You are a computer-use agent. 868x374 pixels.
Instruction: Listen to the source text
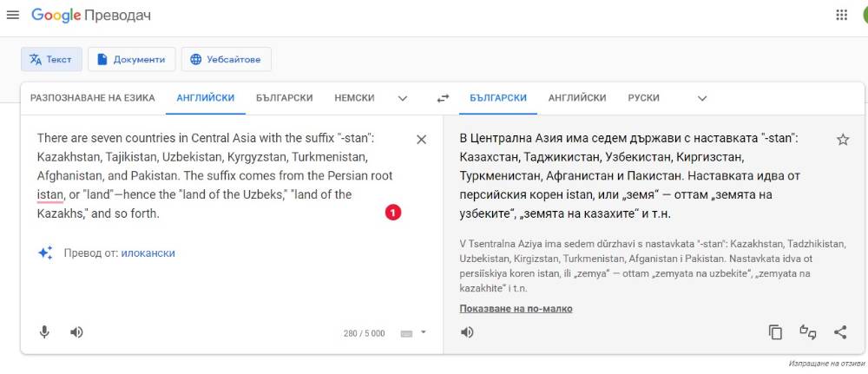click(x=76, y=332)
